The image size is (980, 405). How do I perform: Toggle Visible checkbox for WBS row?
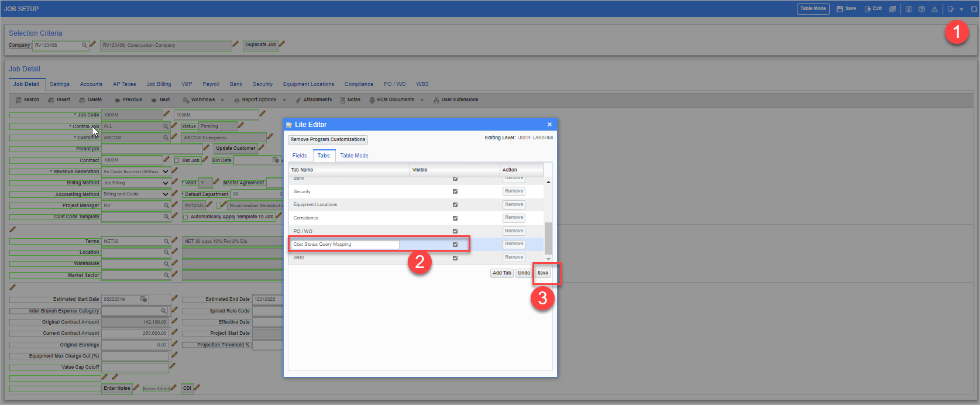coord(455,258)
